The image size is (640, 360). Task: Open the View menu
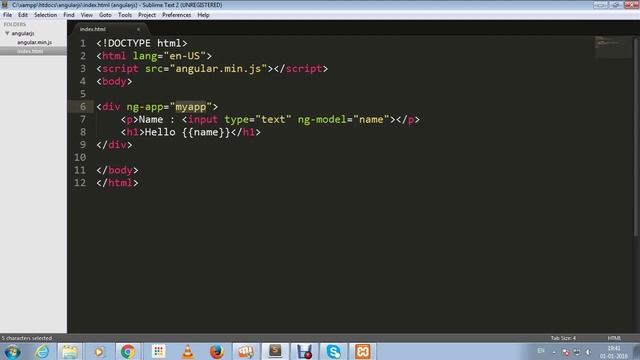[86, 15]
